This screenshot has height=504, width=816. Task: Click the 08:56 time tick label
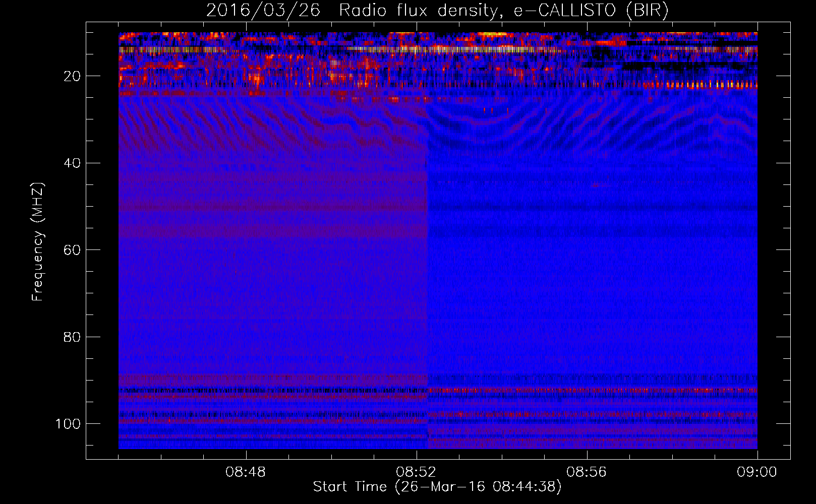tap(587, 472)
